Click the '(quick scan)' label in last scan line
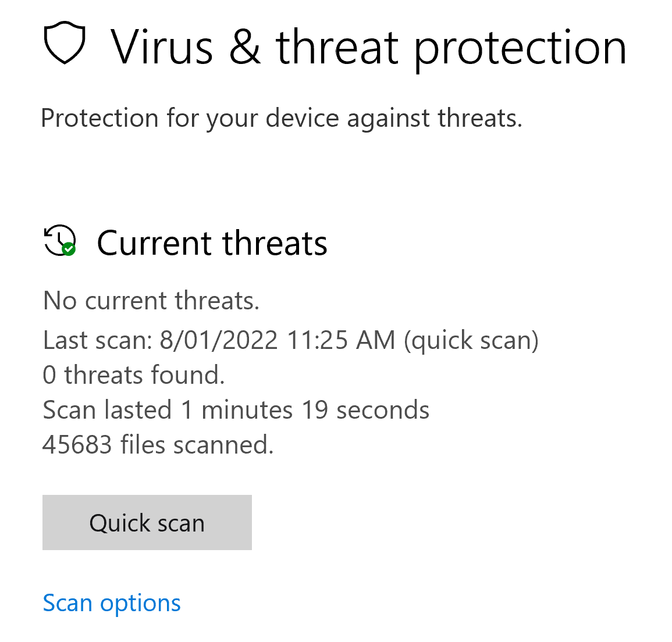 (x=471, y=340)
